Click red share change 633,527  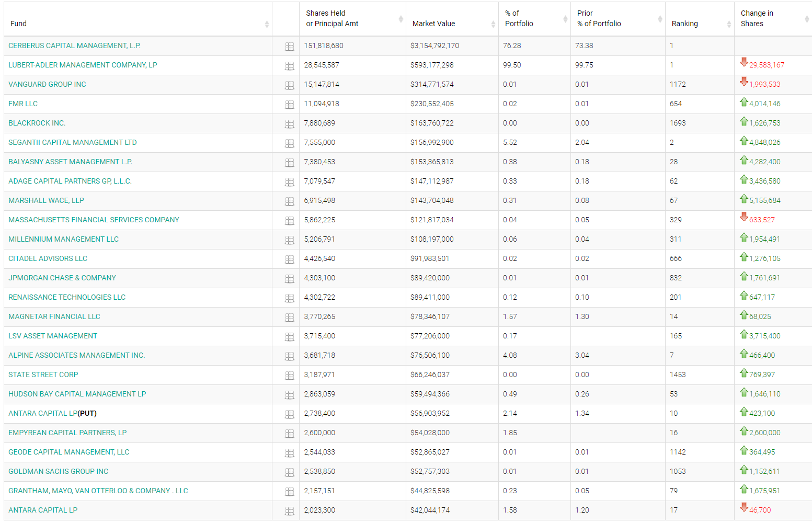point(762,220)
